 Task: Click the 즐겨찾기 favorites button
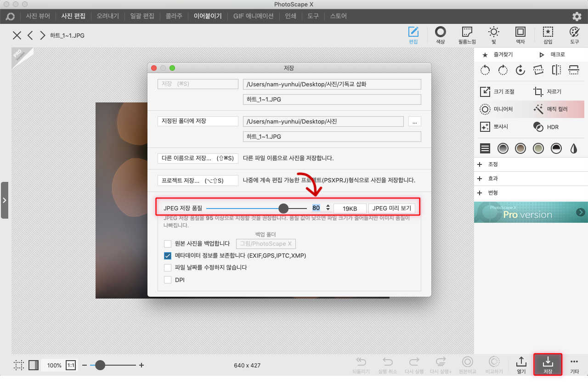click(x=498, y=55)
